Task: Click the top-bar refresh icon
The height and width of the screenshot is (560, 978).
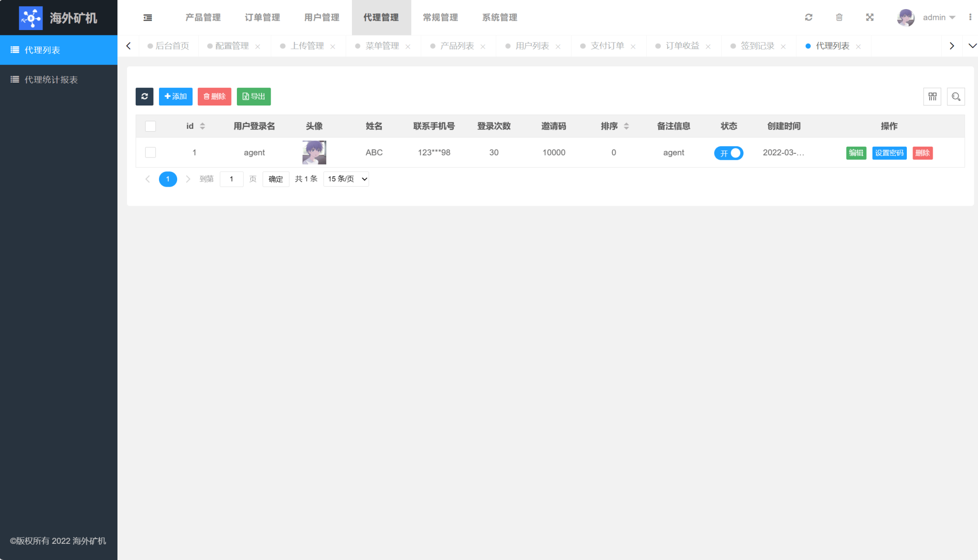Action: [x=808, y=18]
